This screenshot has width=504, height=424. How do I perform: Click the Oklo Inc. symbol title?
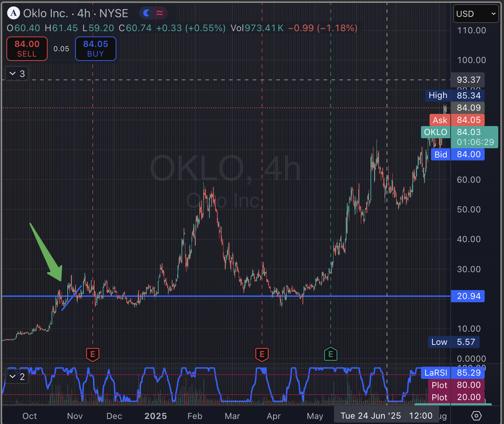[45, 13]
